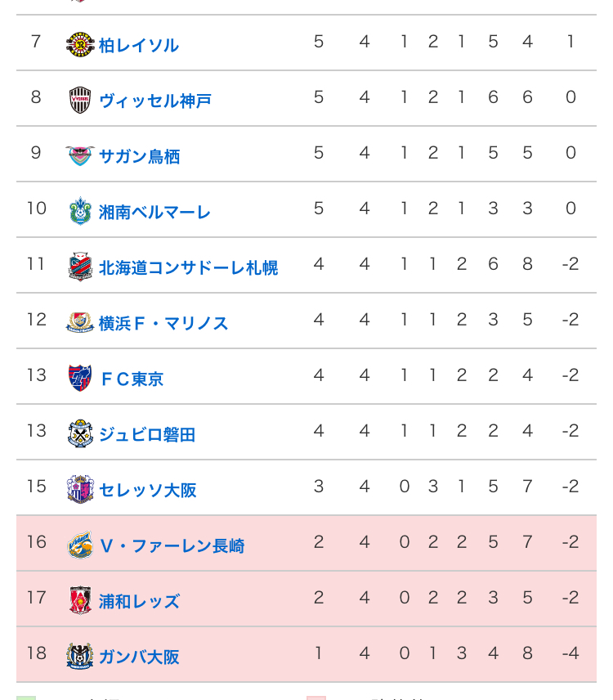Select the 横浜Ｆ・マリノス team name
Screen dimensions: 613x700
163,323
